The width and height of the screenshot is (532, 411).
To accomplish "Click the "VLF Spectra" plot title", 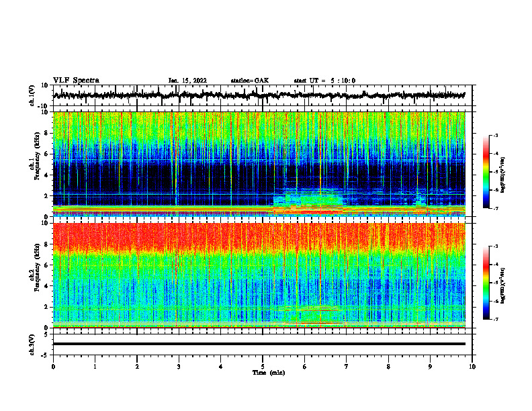I will (76, 81).
